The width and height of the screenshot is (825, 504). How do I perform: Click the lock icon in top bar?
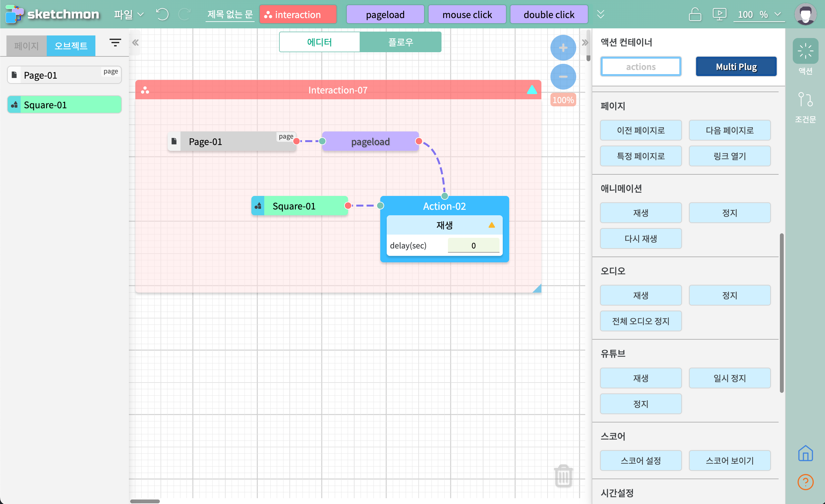[x=695, y=15]
